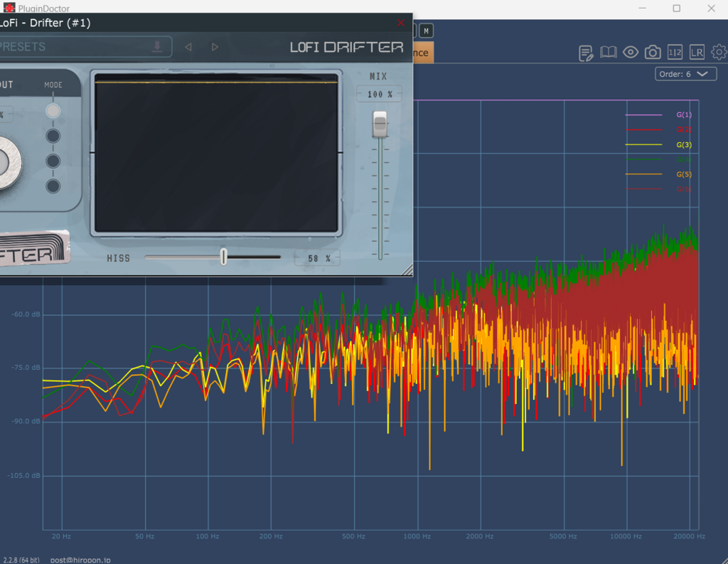This screenshot has width=728, height=564.
Task: Click the save preset download icon
Action: point(157,46)
